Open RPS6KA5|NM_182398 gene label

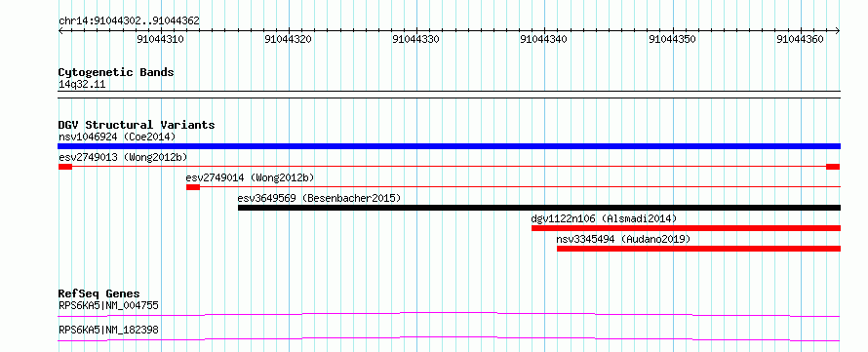click(108, 330)
